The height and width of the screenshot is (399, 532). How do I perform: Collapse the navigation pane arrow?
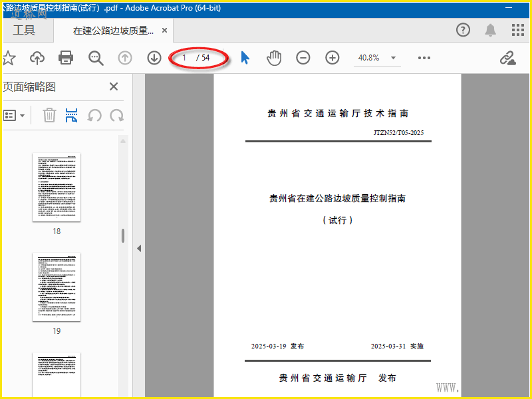(139, 248)
